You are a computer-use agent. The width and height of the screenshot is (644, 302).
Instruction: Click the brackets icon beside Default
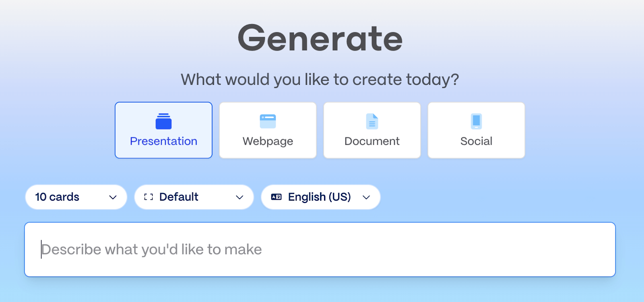[x=149, y=197]
